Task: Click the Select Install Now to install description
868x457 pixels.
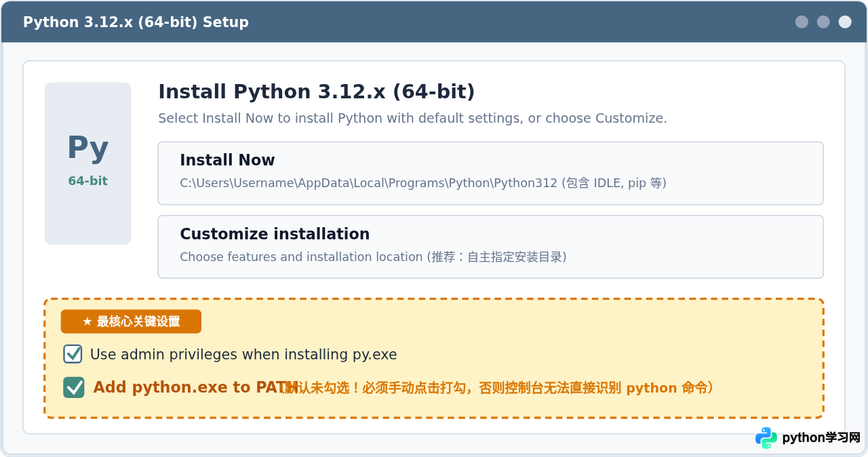Action: click(412, 118)
